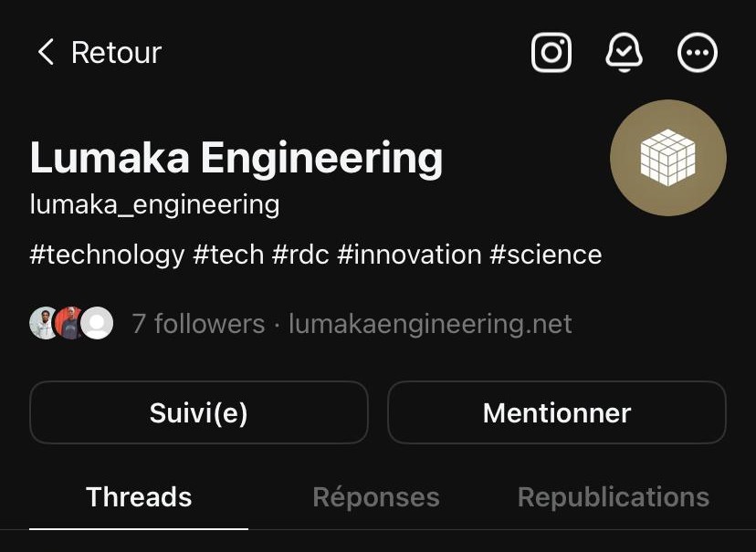The height and width of the screenshot is (552, 756).
Task: Tap the #rdc hashtag
Action: point(299,254)
